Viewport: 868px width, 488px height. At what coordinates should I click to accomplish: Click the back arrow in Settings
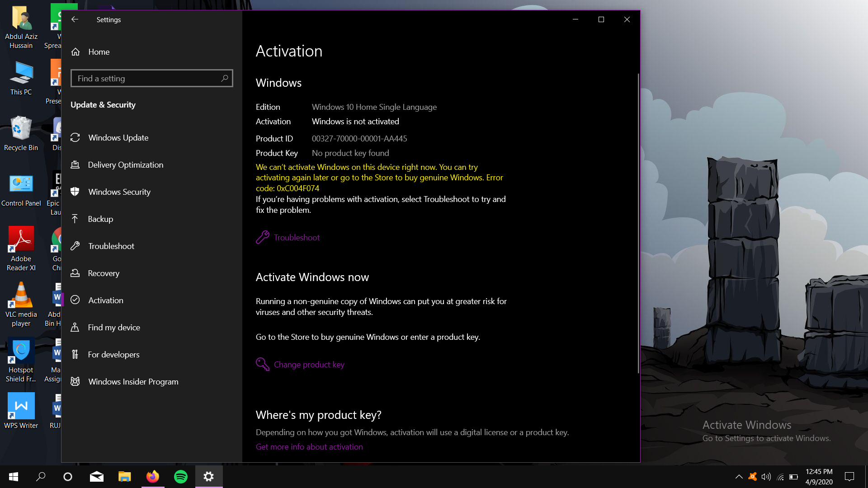click(x=75, y=19)
